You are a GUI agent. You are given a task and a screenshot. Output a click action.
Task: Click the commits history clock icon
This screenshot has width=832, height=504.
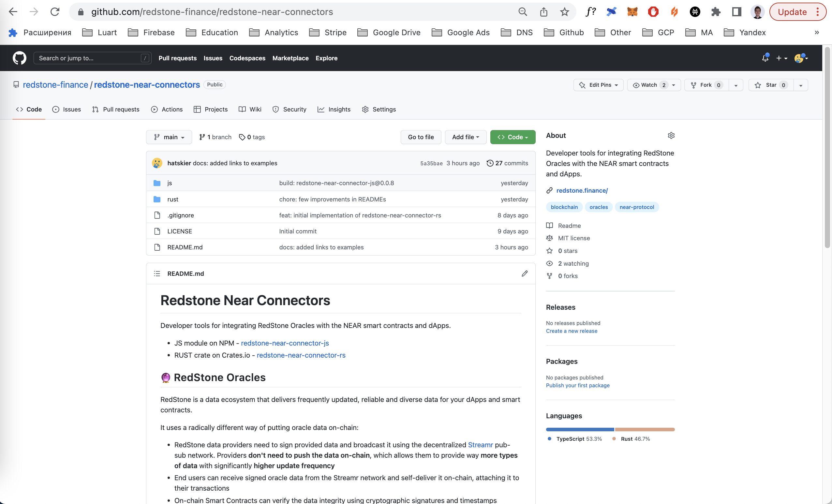click(490, 163)
